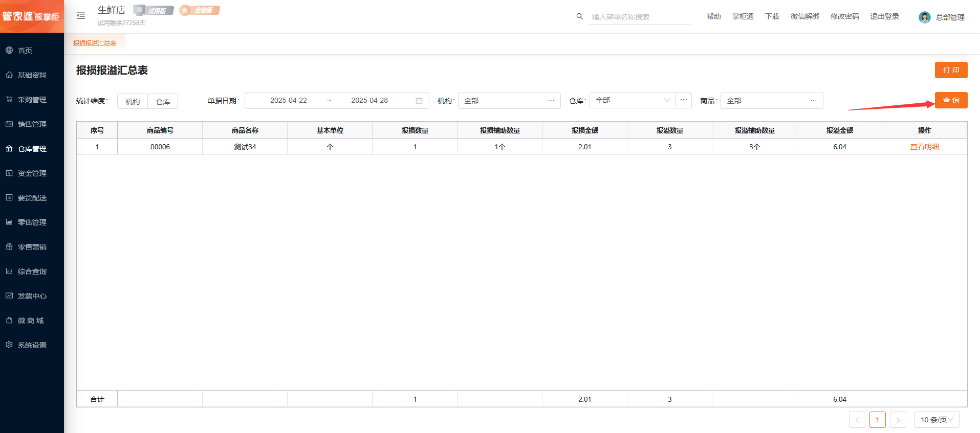
Task: Click the 修改密码 link
Action: [x=844, y=17]
